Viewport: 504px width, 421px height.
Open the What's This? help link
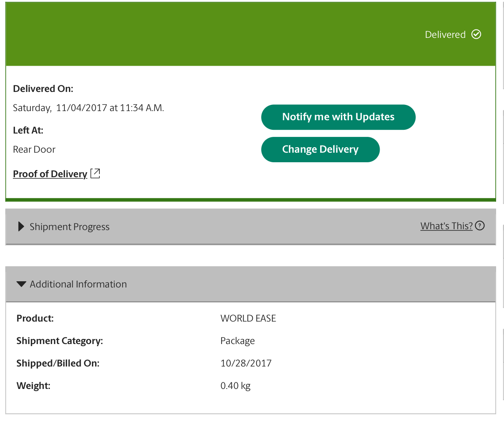(446, 226)
